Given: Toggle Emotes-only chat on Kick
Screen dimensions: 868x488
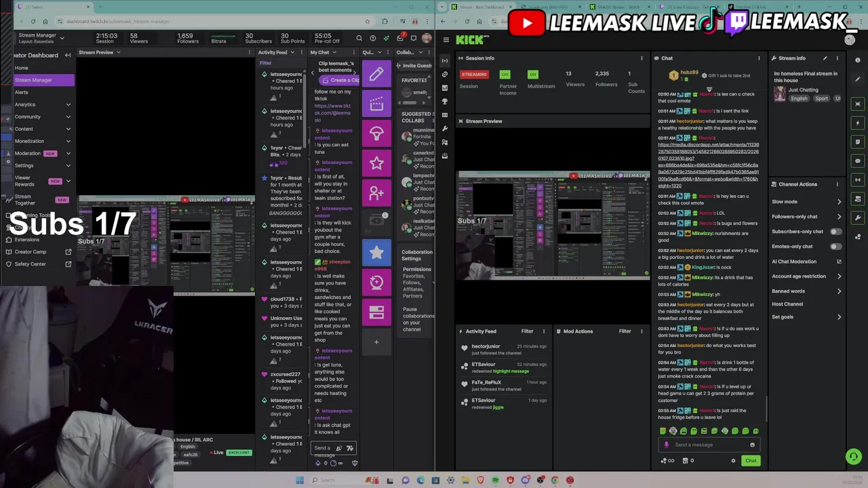Looking at the screenshot, I should (835, 247).
